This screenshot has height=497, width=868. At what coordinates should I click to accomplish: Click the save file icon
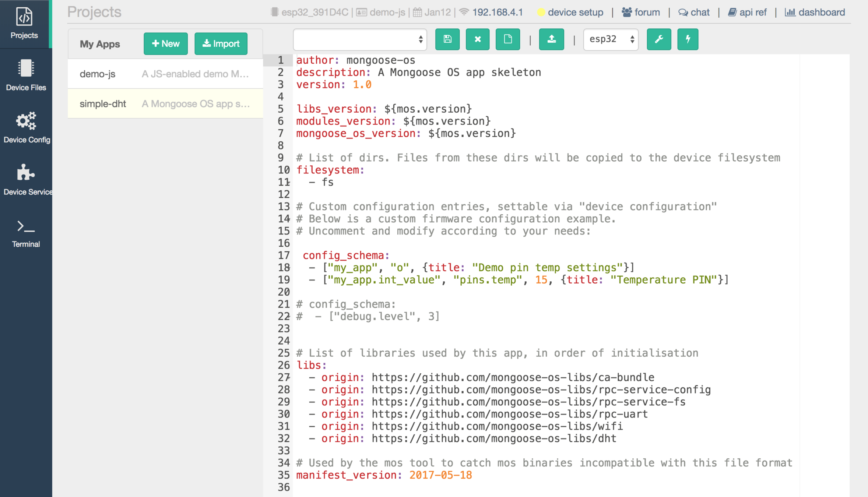pos(447,39)
